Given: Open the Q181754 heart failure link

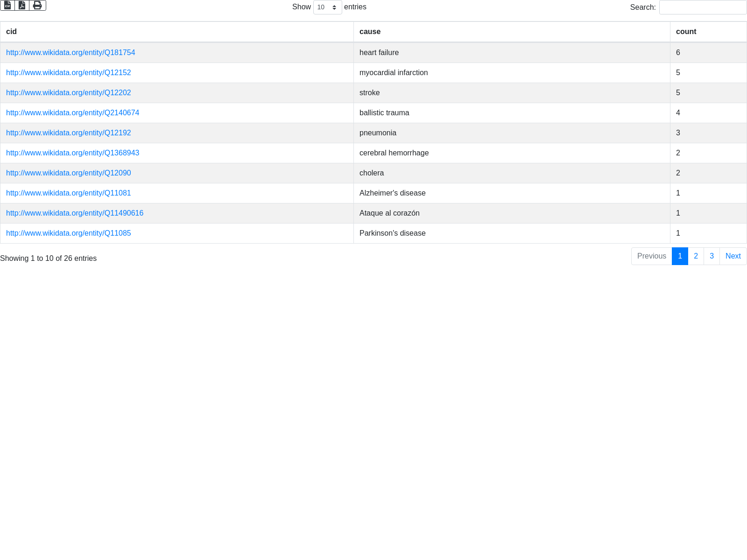Looking at the screenshot, I should click(x=70, y=53).
